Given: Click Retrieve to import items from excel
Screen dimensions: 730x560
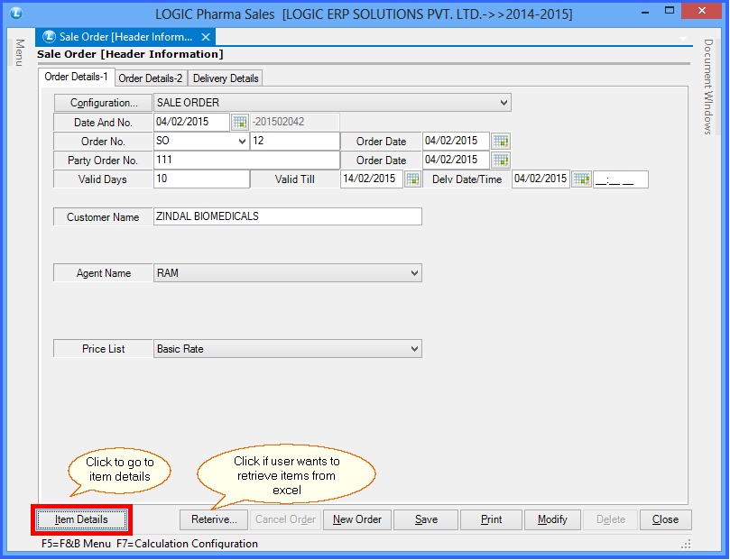Looking at the screenshot, I should (x=213, y=519).
